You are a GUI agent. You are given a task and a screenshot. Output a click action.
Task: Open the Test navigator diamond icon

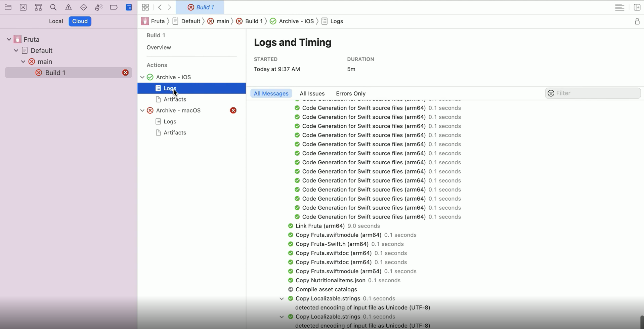[84, 7]
